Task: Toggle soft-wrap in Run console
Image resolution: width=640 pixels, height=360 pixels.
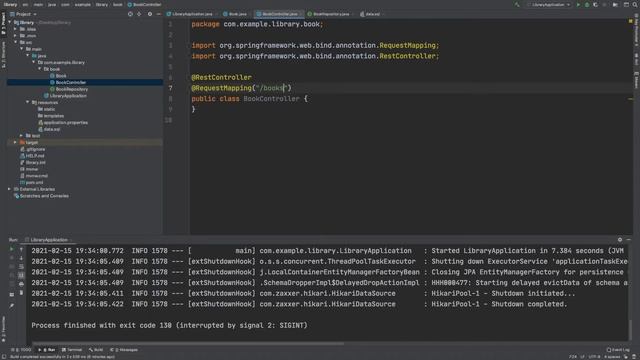Action: pos(21,267)
